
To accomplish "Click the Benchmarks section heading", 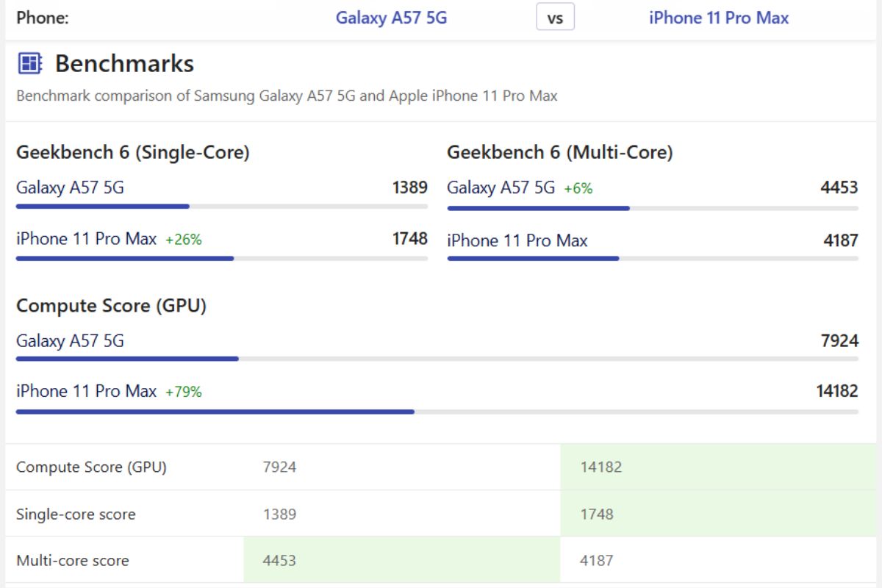I will tap(124, 64).
